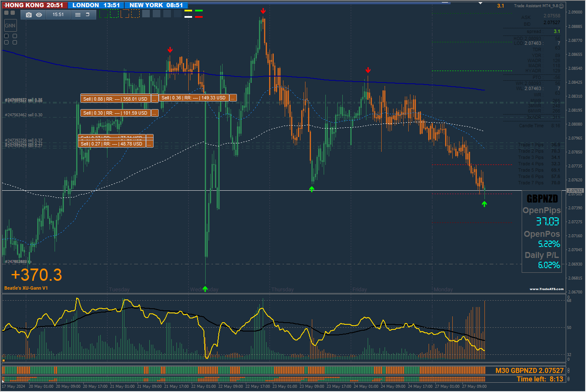Click the 15:51 time button
The width and height of the screenshot is (586, 392).
(58, 14)
